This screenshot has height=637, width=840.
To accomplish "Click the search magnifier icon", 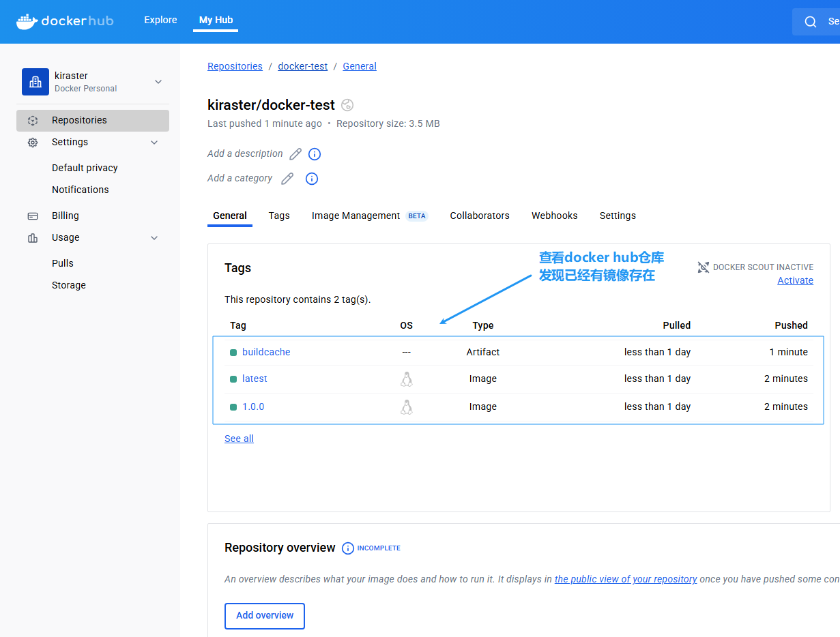I will (x=810, y=22).
